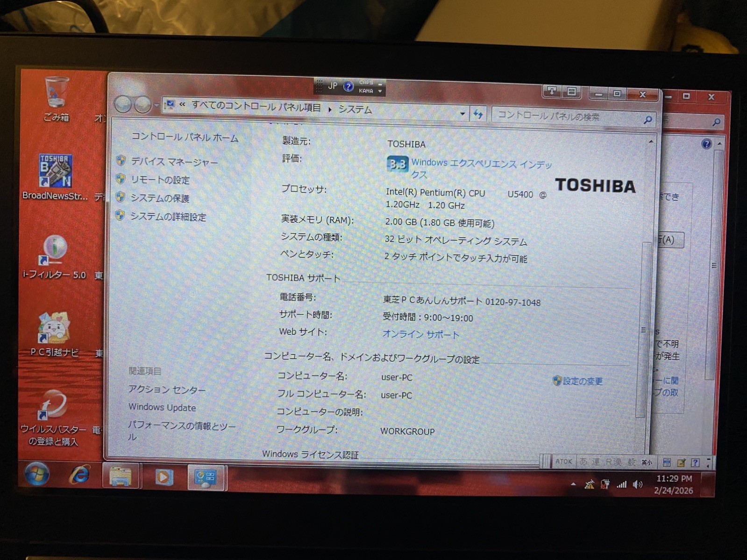The image size is (747, 560).
Task: Click the ATOK 英小 mode button
Action: 647,462
